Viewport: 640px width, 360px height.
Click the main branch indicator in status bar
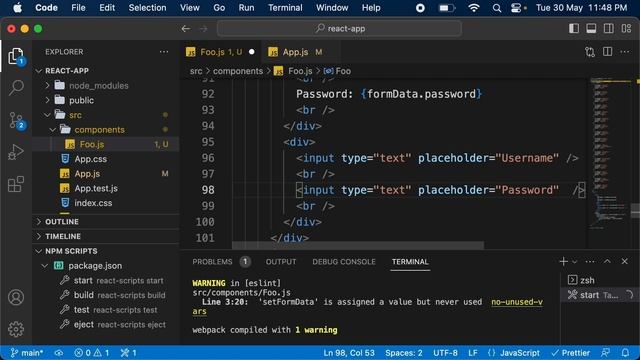27,353
